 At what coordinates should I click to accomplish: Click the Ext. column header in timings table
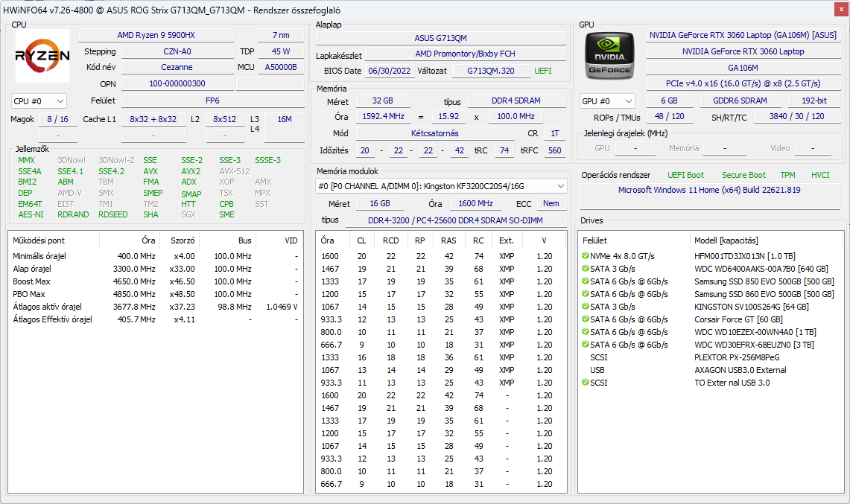point(507,240)
